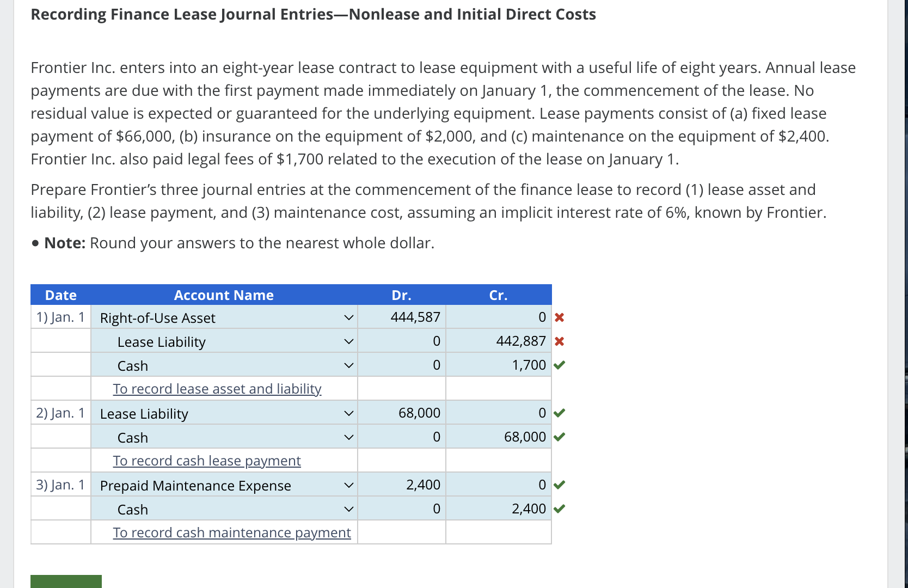
Task: Open the Prepaid Maintenance Expense account dropdown
Action: pos(348,484)
